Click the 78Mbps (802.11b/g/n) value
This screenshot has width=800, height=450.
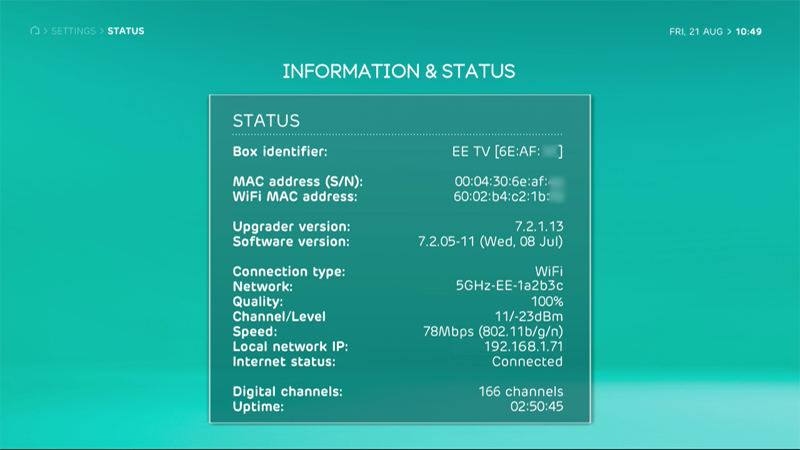pyautogui.click(x=493, y=332)
